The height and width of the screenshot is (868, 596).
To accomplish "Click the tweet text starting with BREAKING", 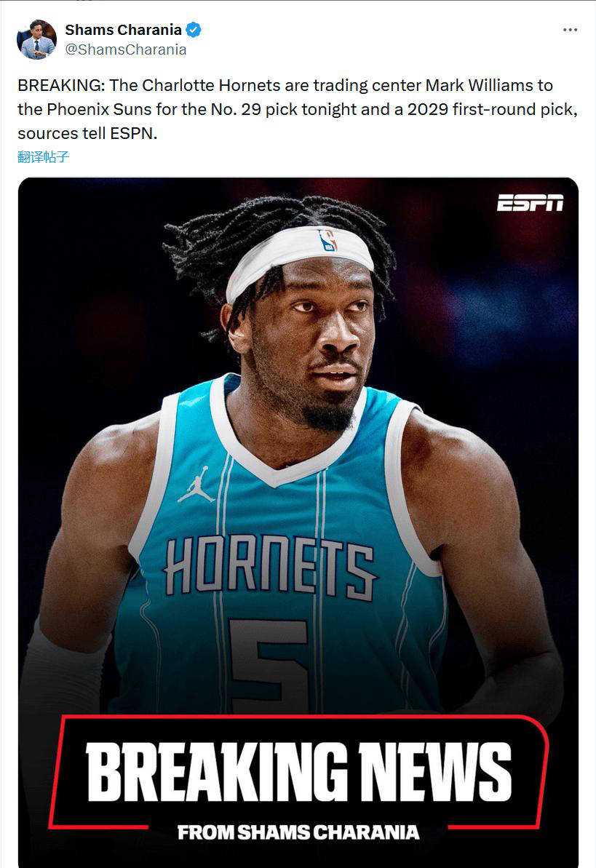I will [298, 110].
